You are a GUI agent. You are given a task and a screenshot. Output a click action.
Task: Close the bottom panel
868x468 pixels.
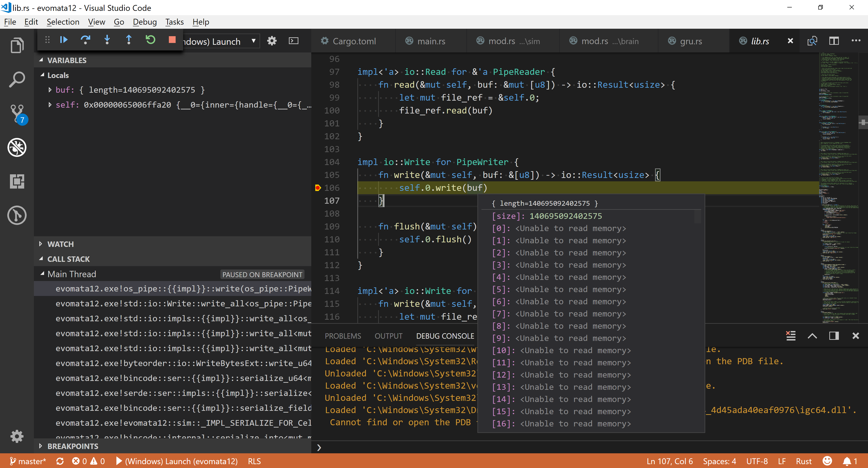click(x=856, y=336)
